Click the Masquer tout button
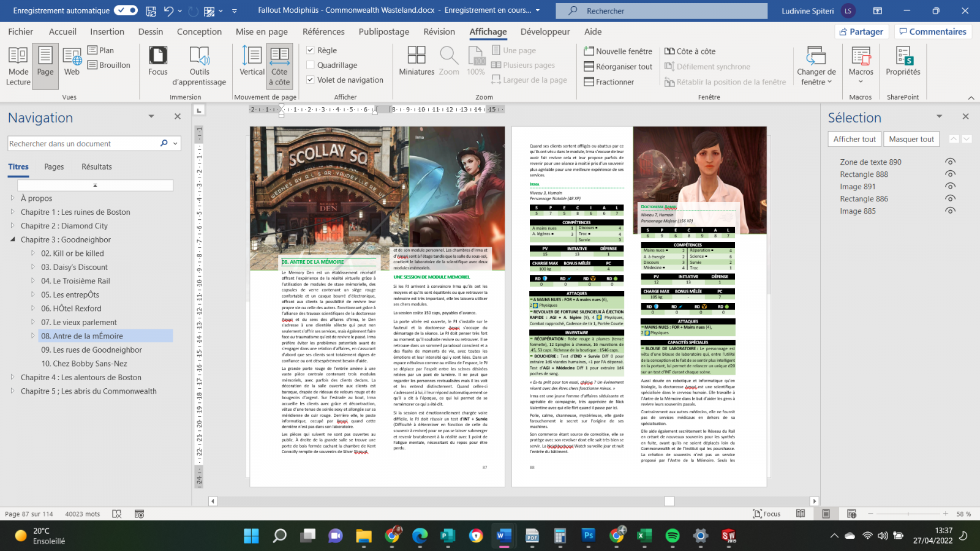The width and height of the screenshot is (980, 551). click(911, 139)
